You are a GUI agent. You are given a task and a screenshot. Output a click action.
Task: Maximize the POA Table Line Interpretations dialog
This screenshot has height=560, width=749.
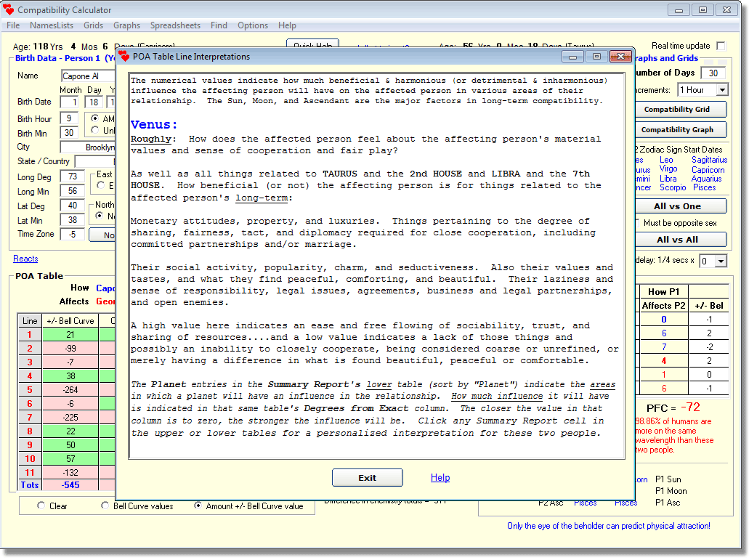pyautogui.click(x=596, y=57)
